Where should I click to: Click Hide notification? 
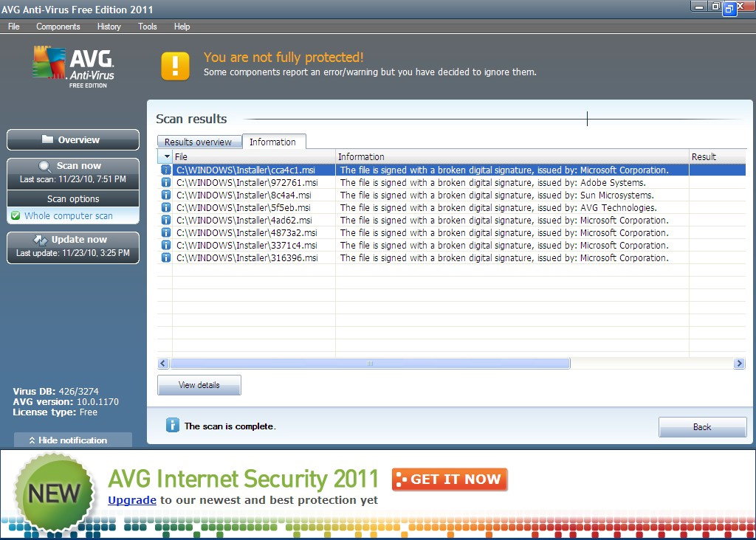pos(73,440)
